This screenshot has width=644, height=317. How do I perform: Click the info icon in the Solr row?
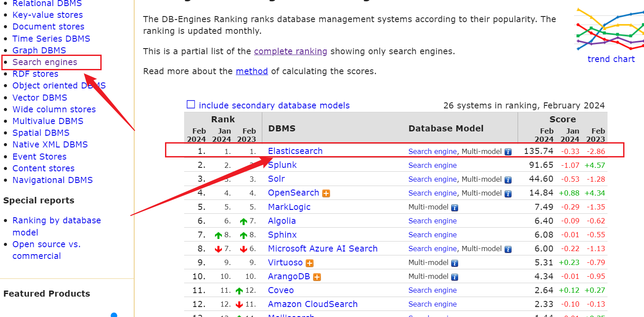click(x=508, y=180)
